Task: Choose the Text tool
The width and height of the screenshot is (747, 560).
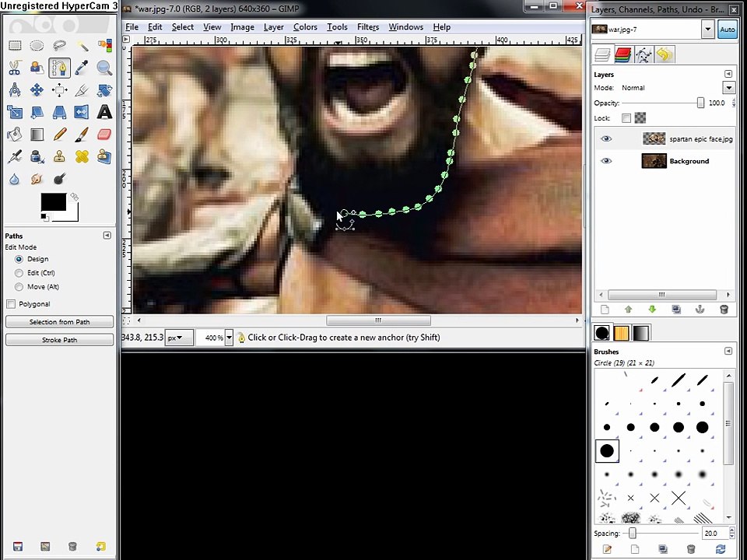Action: coord(104,112)
